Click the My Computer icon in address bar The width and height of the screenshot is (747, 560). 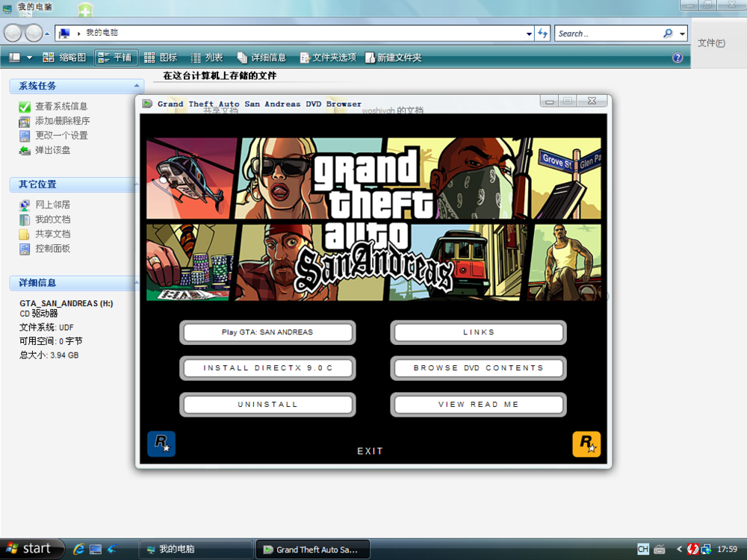click(x=65, y=34)
